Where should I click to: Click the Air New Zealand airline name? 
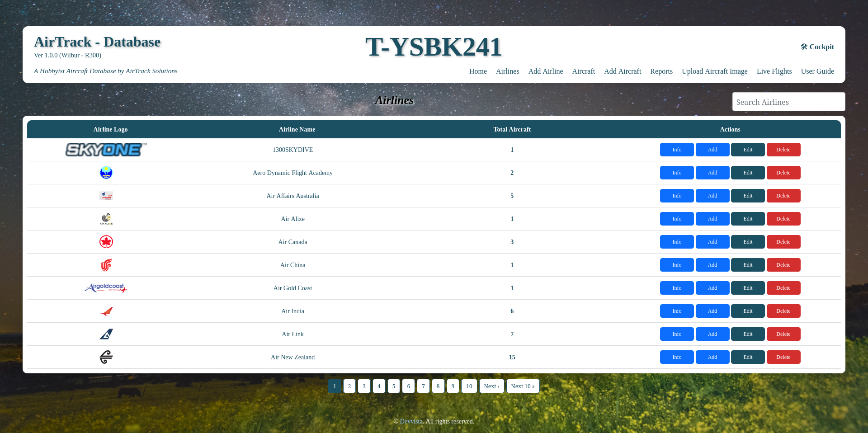tap(293, 357)
